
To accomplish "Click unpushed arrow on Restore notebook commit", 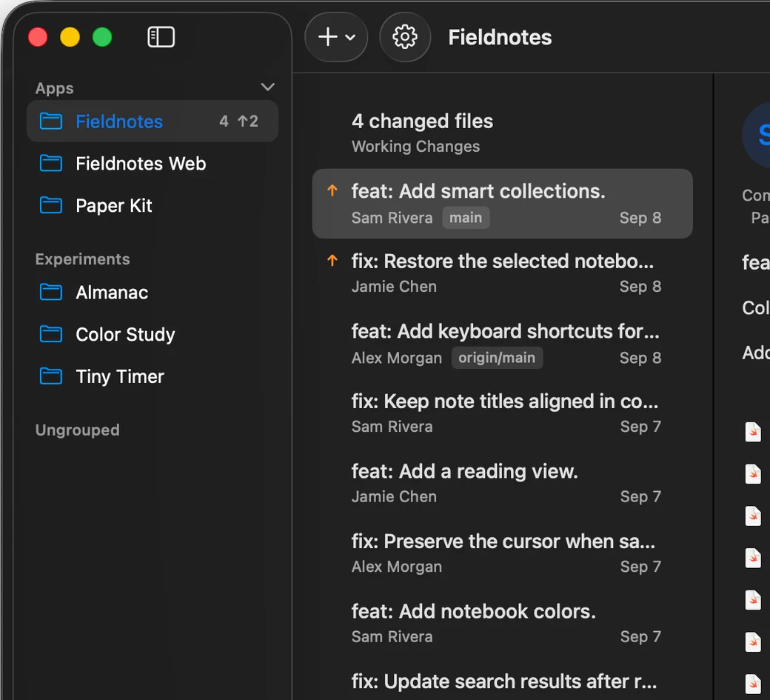I will (332, 260).
